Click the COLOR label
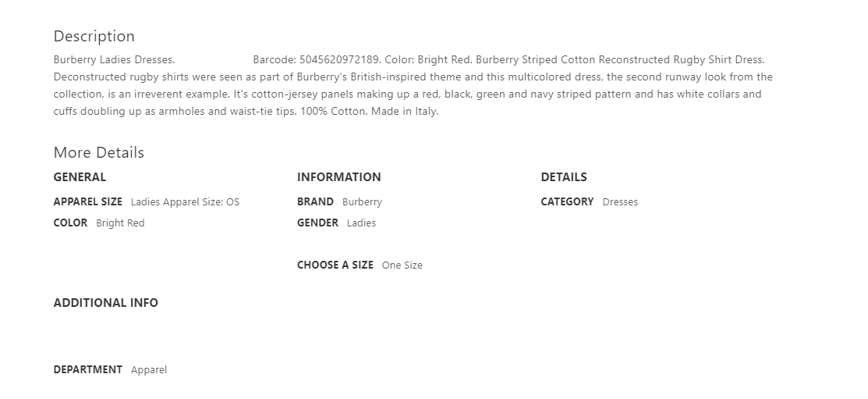868x399 pixels. [x=70, y=223]
